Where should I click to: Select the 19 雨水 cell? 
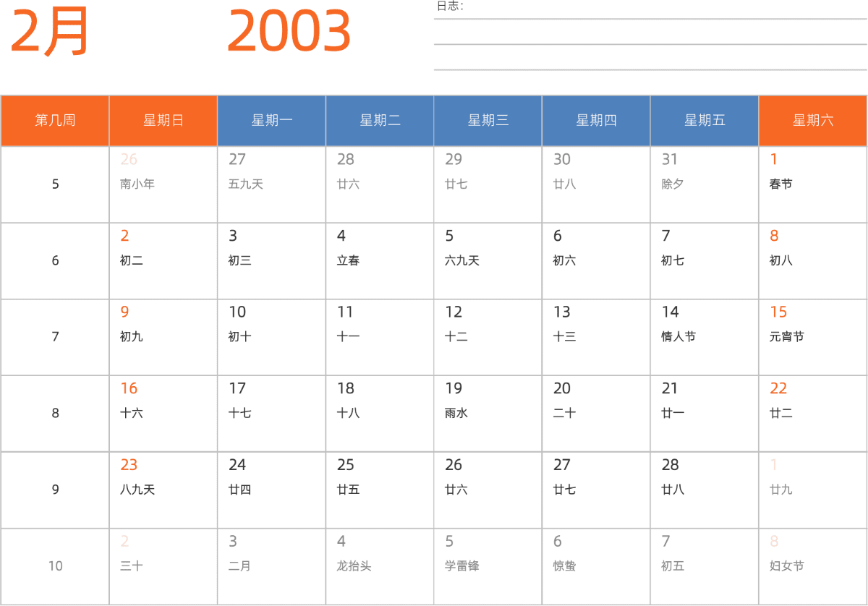click(x=488, y=414)
